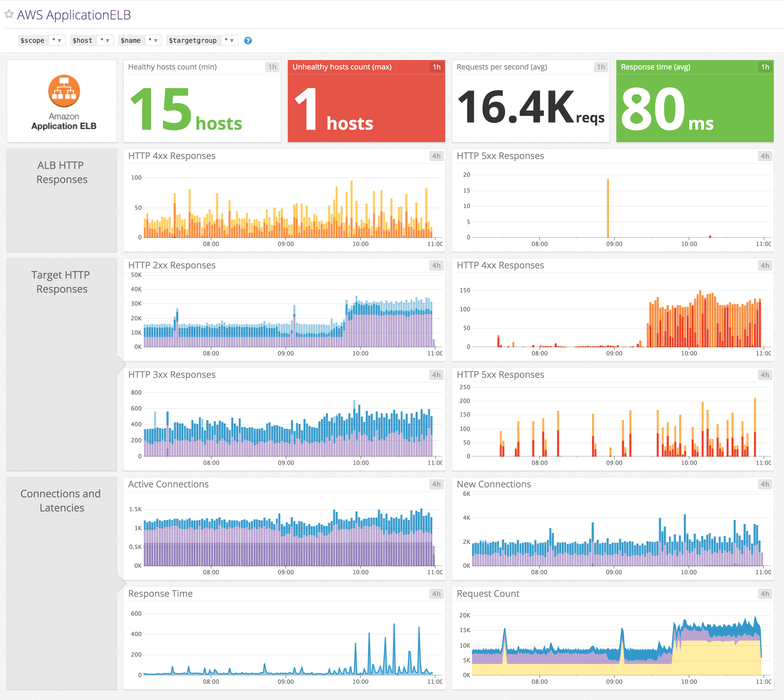Open the blue help question mark
Screen dimensions: 784x700
pyautogui.click(x=248, y=40)
